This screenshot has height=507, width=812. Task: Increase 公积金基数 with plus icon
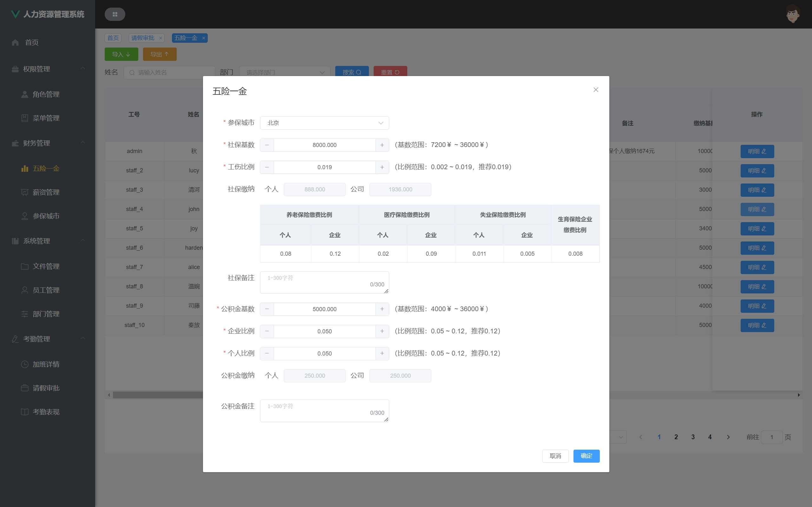tap(382, 309)
